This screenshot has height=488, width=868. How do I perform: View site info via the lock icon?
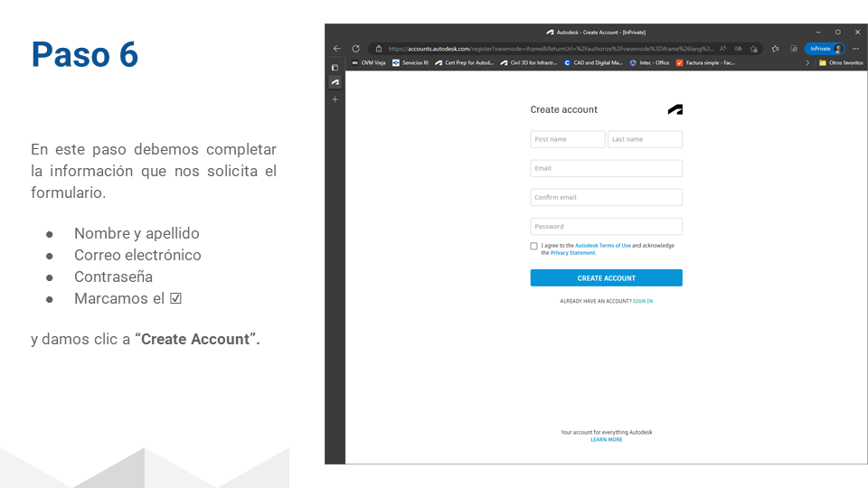[x=379, y=49]
